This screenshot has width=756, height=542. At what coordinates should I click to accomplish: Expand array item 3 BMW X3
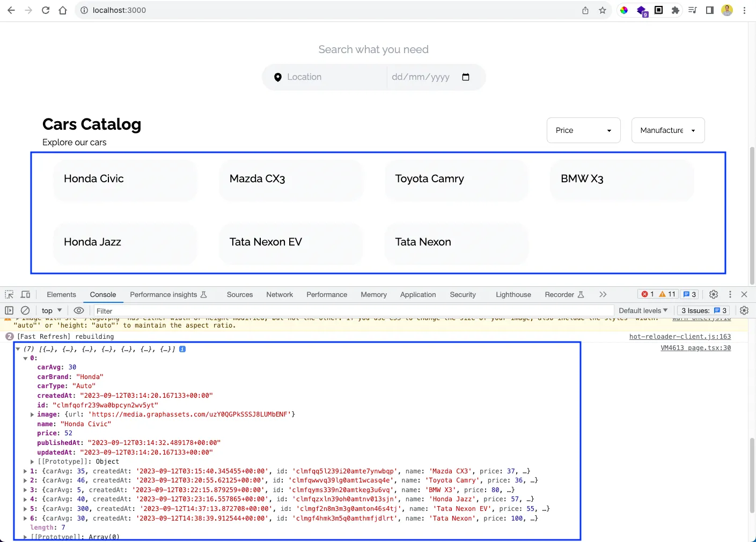click(25, 490)
